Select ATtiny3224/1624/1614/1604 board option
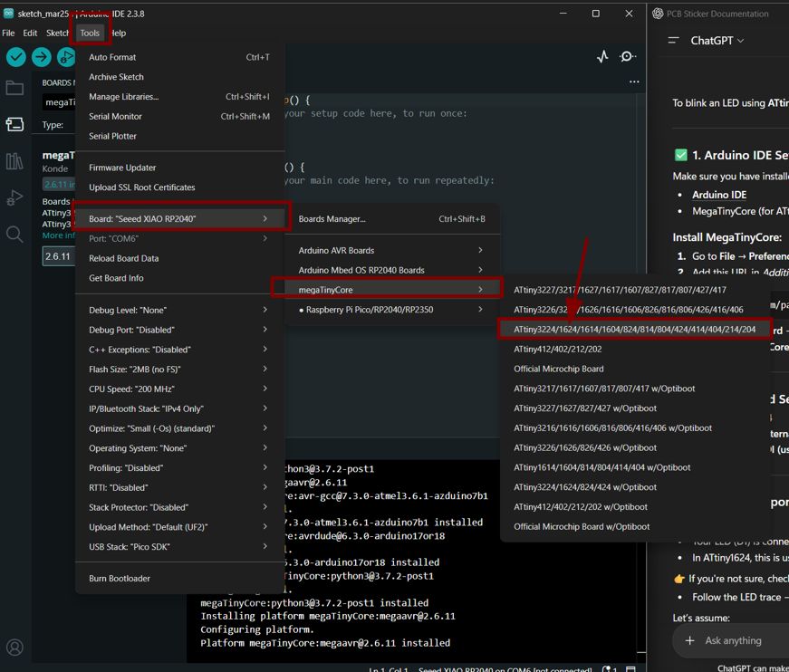The image size is (789, 672). tap(634, 330)
